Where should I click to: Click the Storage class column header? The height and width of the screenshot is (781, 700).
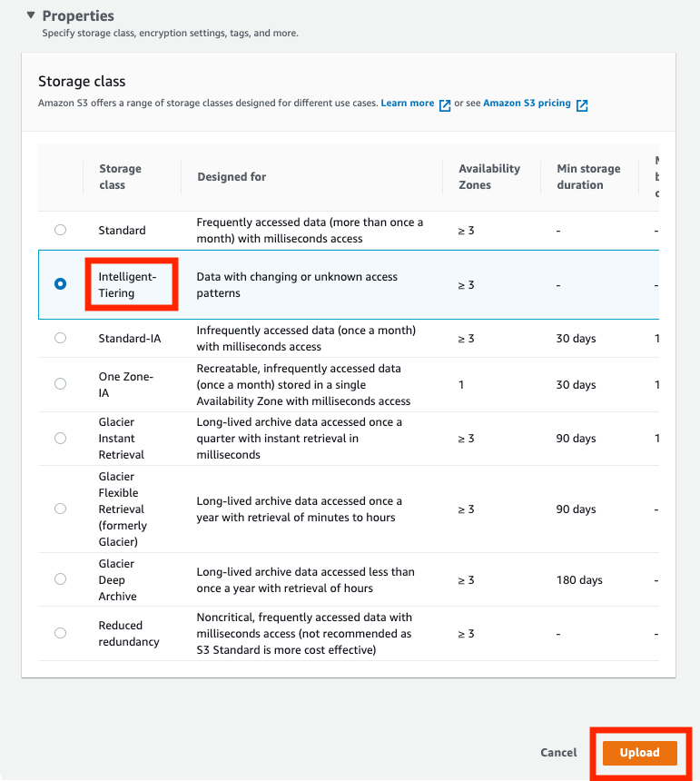tap(120, 177)
